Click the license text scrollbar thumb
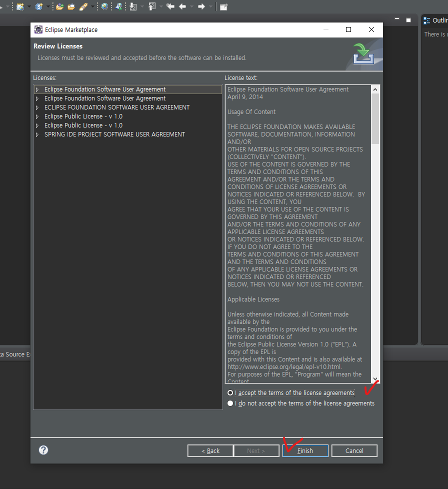 pyautogui.click(x=375, y=119)
